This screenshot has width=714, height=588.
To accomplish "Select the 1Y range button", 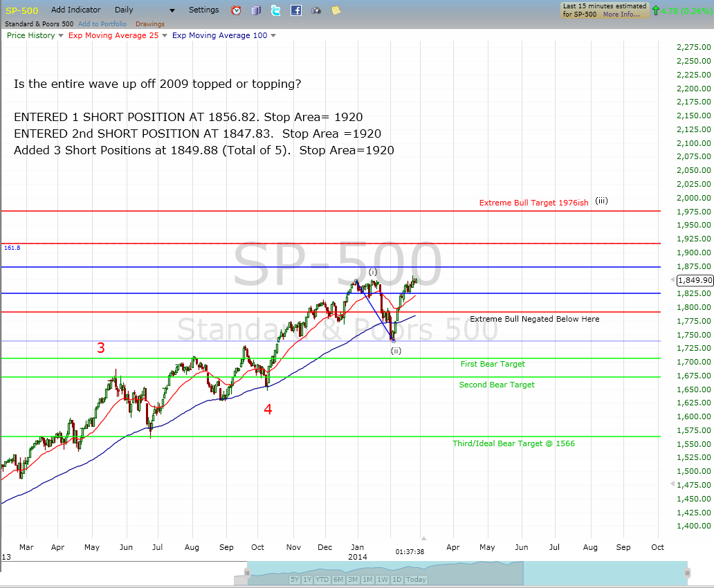I will (x=307, y=579).
